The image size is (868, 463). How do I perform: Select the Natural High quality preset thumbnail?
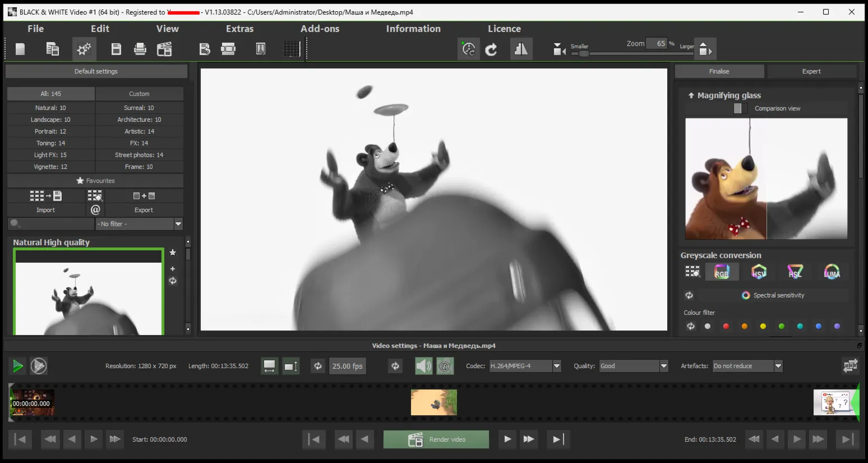(89, 292)
